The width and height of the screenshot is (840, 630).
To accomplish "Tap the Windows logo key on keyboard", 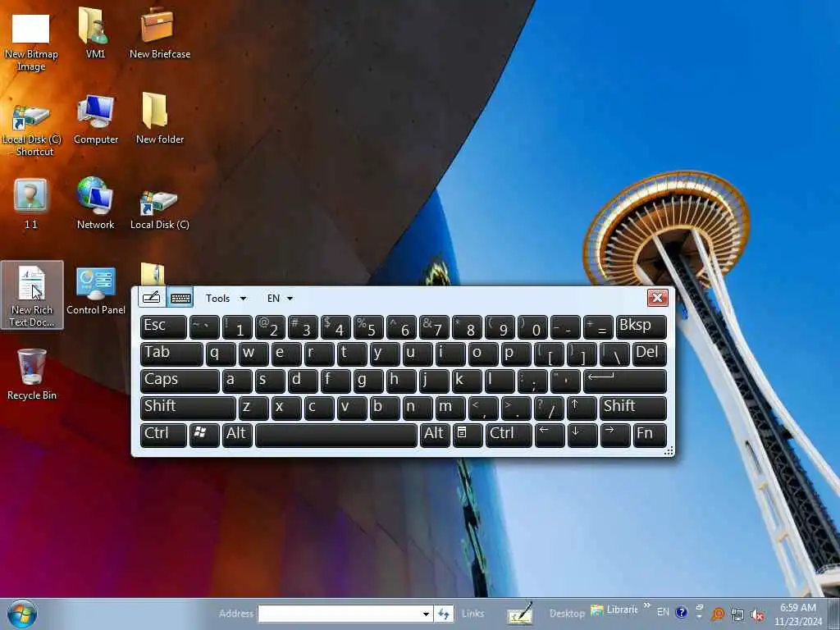I will click(x=204, y=435).
